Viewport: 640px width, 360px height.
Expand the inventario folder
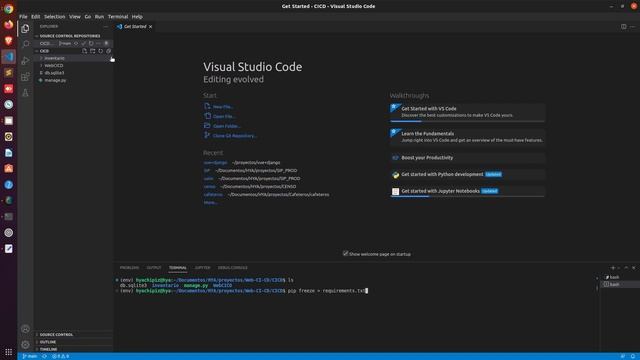(x=73, y=58)
